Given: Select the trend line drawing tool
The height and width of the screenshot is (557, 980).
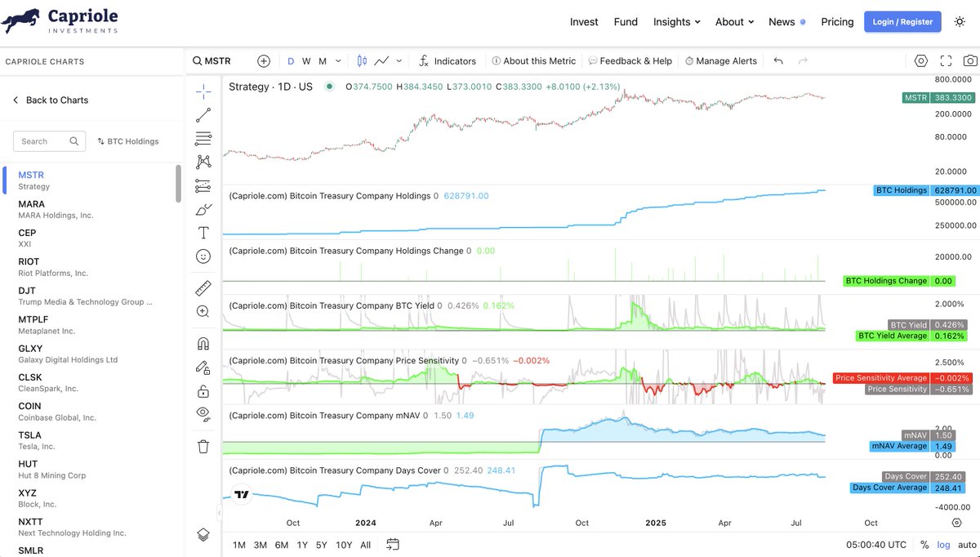Looking at the screenshot, I should 203,114.
